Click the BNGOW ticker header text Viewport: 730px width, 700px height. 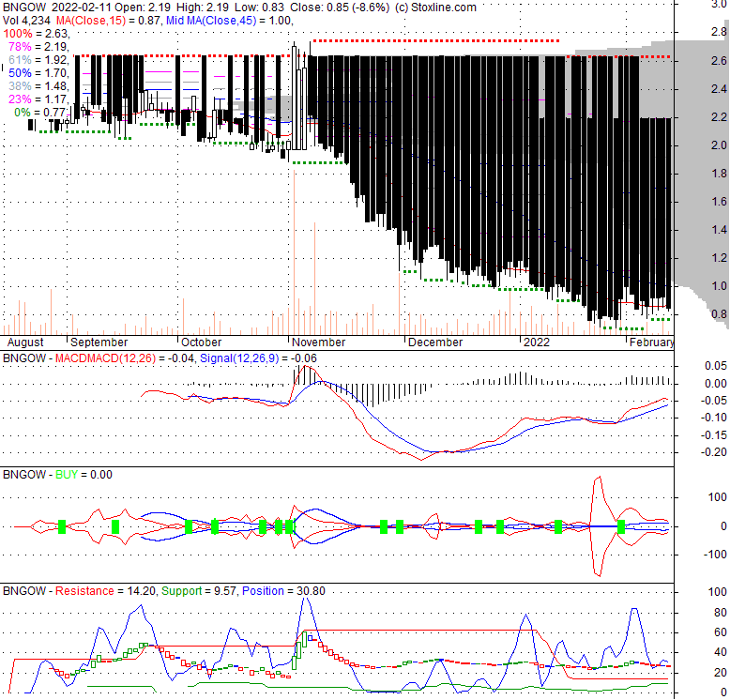tap(24, 8)
